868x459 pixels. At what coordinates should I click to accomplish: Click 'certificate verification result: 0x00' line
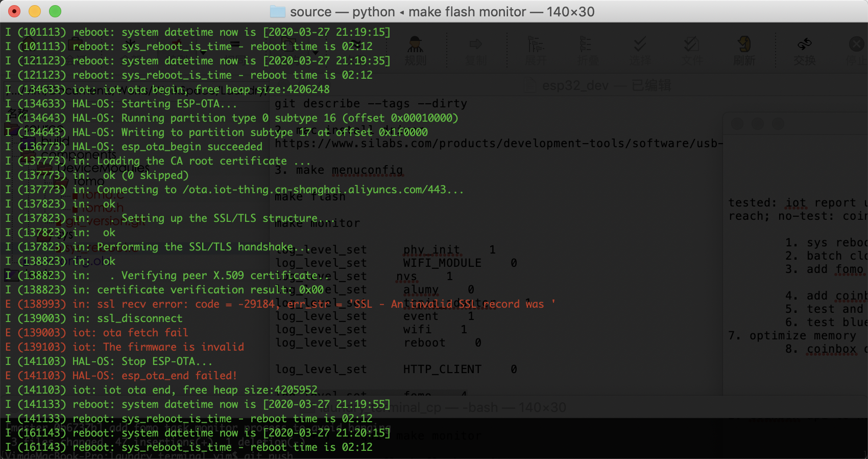click(x=164, y=290)
